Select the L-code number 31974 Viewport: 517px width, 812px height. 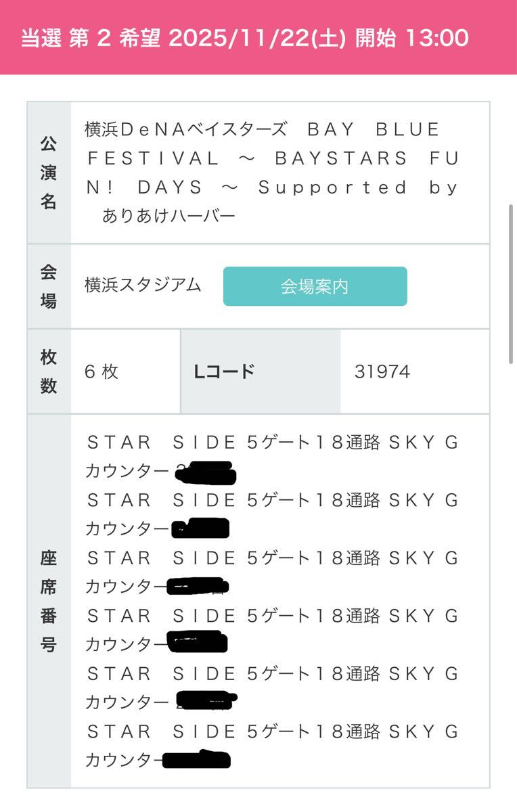coord(382,371)
